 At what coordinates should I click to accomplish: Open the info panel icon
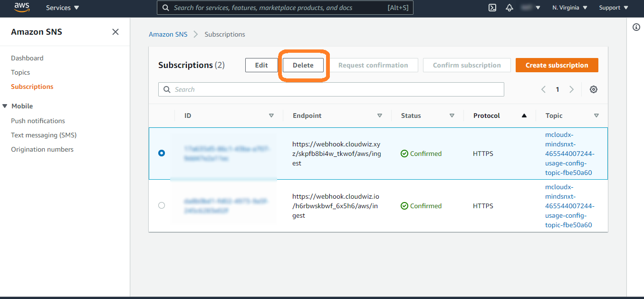pos(636,28)
